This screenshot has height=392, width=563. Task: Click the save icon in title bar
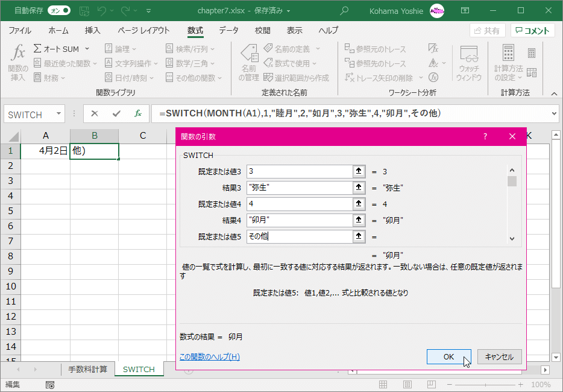tap(84, 10)
